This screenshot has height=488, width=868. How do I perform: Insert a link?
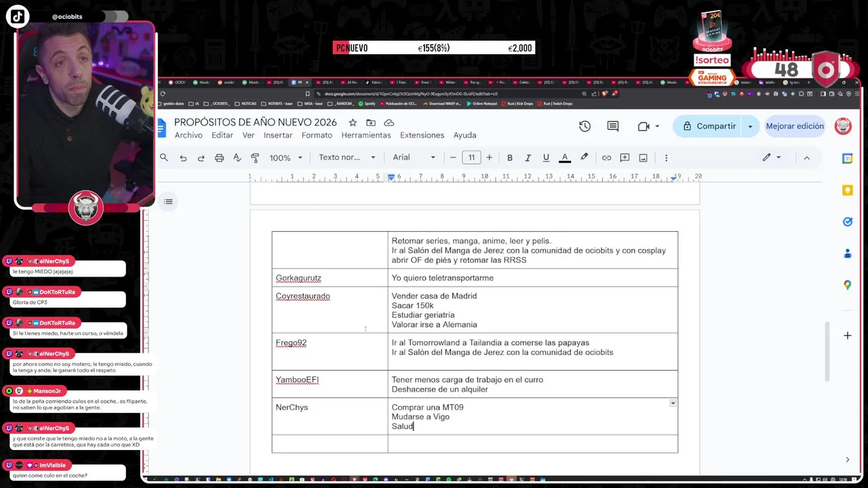point(606,158)
